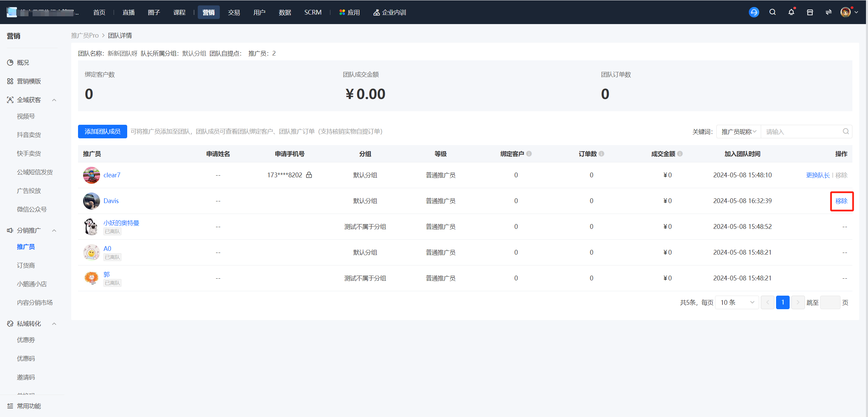Click info icon next to 成交金额 header

coord(680,154)
